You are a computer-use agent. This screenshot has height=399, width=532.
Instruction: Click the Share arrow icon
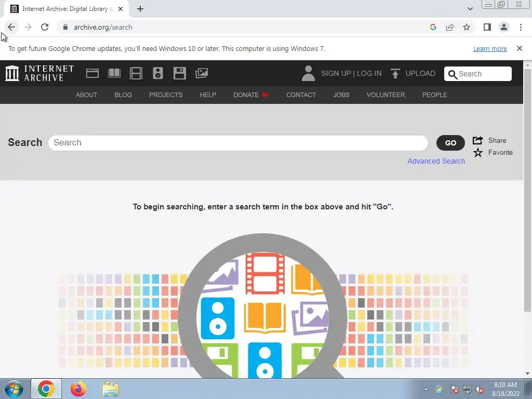478,140
